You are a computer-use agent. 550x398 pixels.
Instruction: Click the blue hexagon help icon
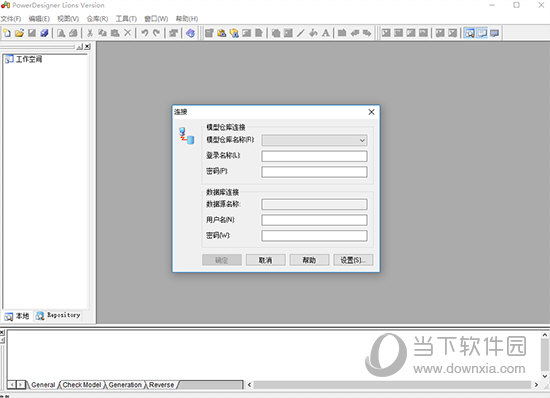(190, 33)
